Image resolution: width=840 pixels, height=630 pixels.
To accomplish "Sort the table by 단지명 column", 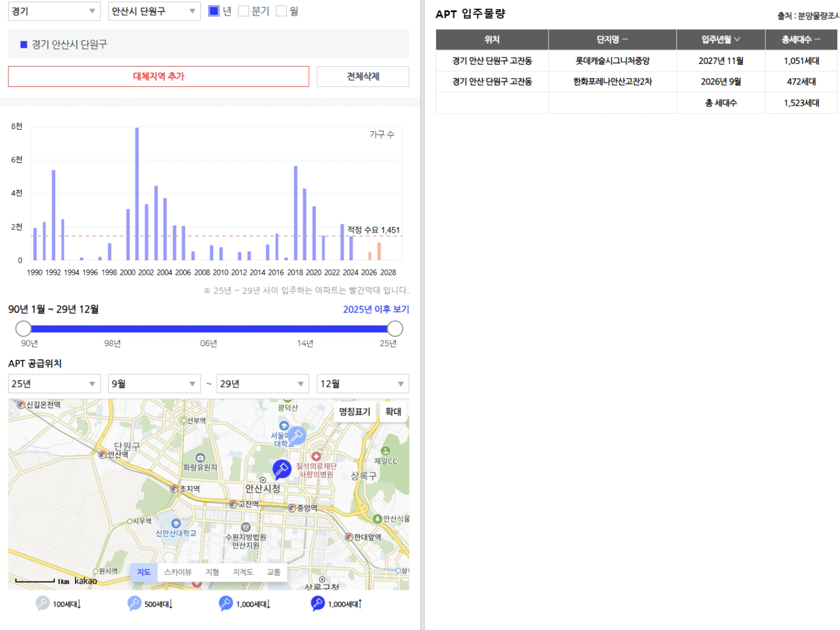I will point(612,40).
